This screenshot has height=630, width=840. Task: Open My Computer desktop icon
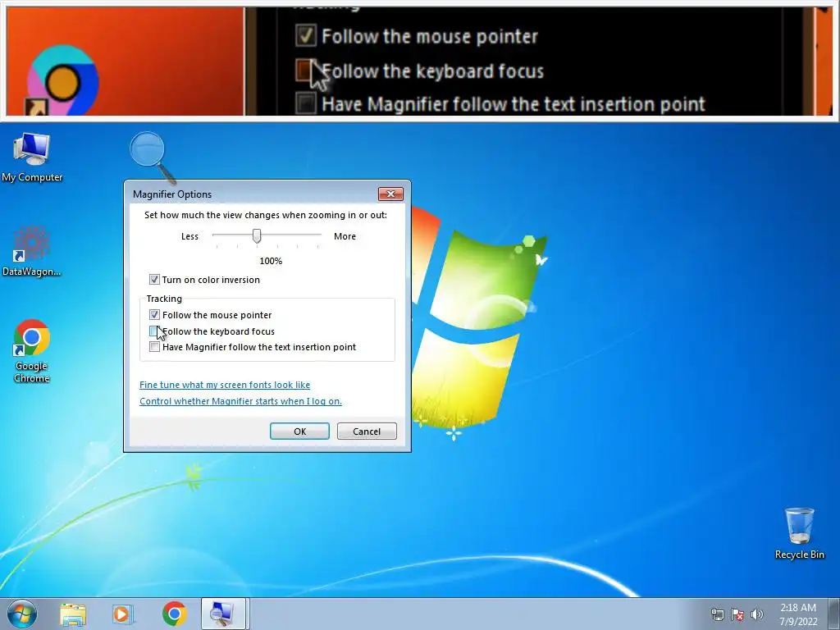pyautogui.click(x=32, y=157)
